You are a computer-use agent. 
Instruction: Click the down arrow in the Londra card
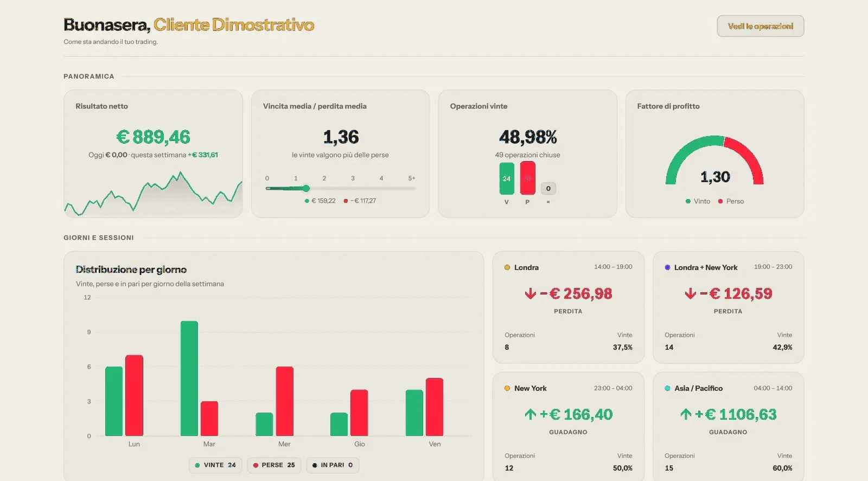pyautogui.click(x=530, y=294)
